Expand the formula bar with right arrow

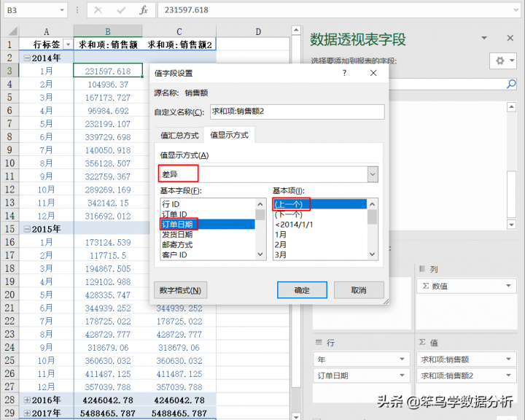click(x=516, y=10)
